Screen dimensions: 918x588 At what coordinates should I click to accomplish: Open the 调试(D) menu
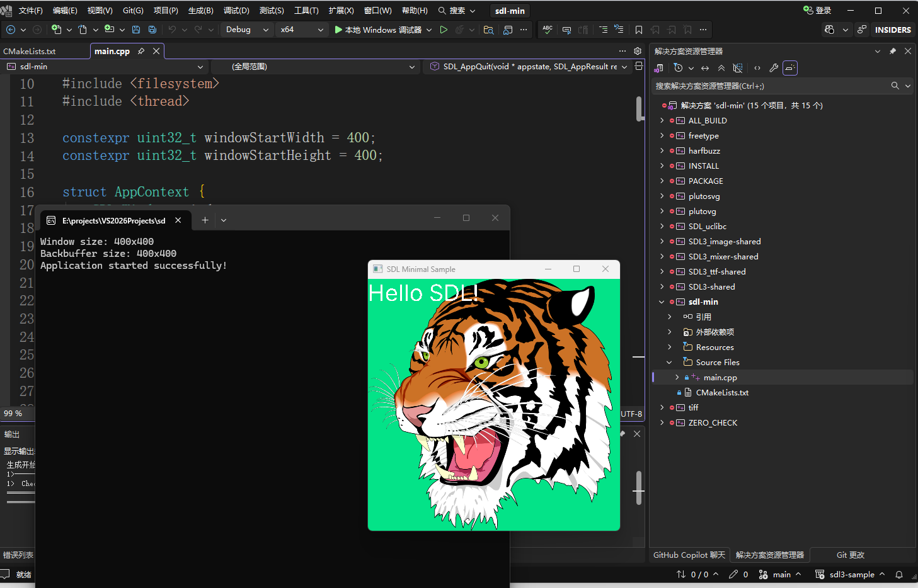coord(236,11)
